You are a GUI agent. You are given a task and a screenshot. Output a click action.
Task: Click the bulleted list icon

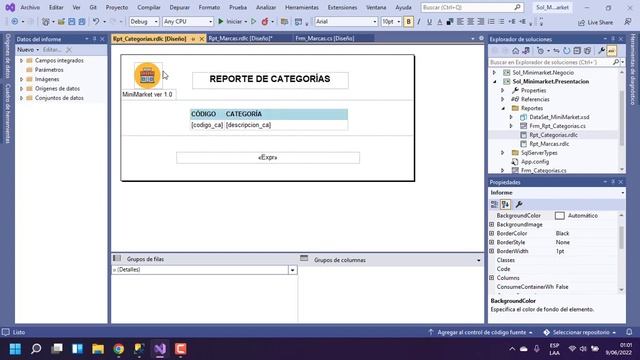[502, 22]
